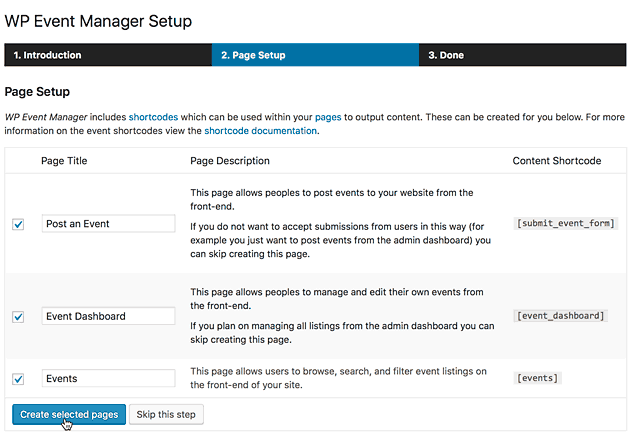
Task: Click text 'This page allows peoples to post events'
Action: pos(331,199)
